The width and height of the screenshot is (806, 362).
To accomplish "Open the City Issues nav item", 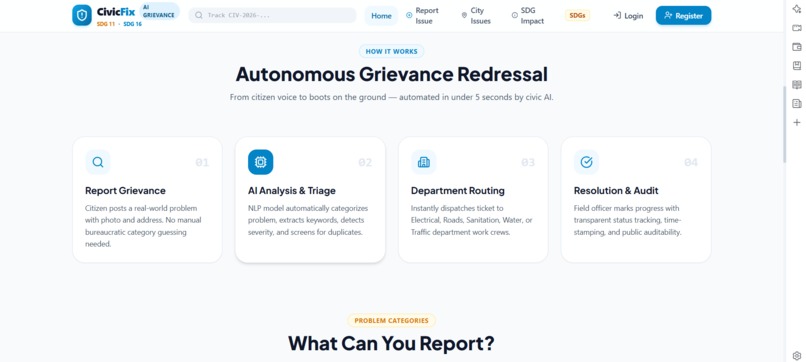I will coord(476,15).
